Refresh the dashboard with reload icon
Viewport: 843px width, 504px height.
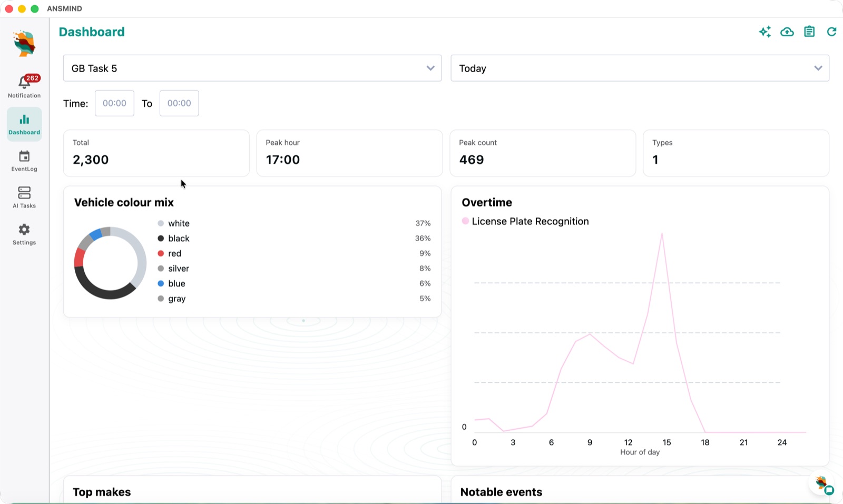pos(831,32)
